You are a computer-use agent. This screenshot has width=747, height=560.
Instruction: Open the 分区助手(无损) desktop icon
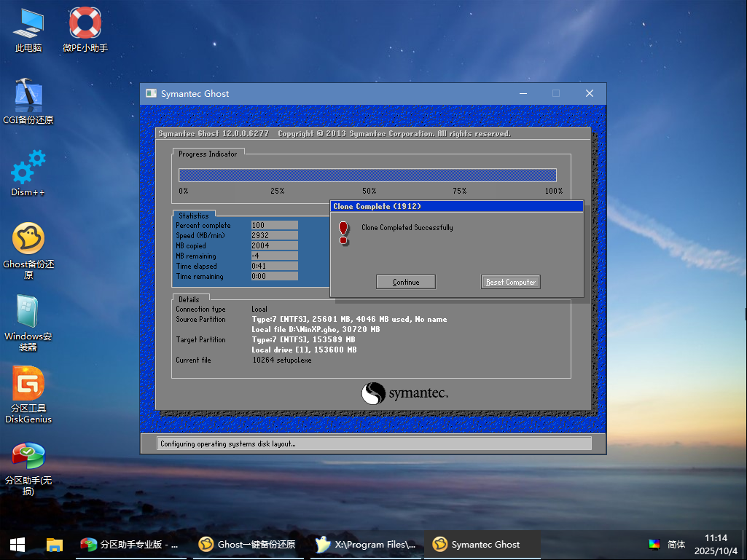click(x=28, y=469)
